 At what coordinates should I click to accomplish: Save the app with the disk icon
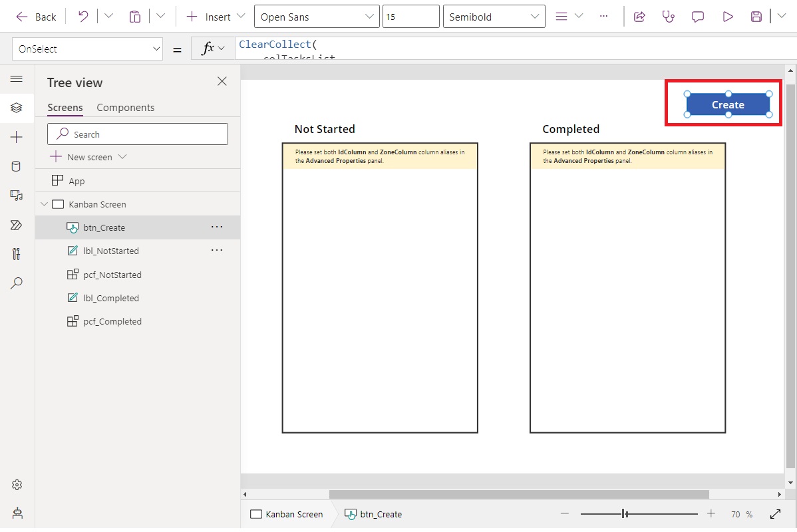tap(756, 16)
